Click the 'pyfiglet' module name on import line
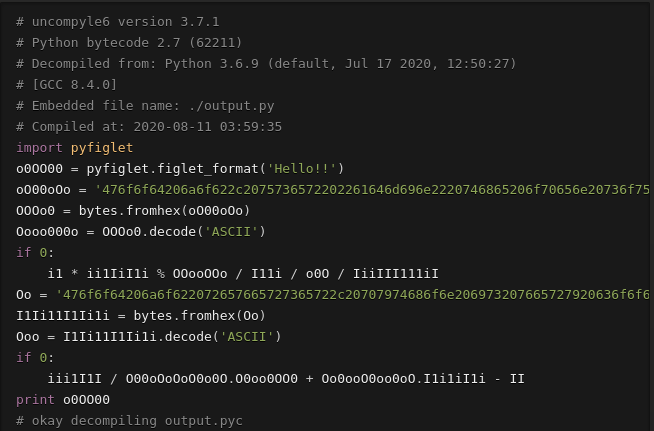 102,148
